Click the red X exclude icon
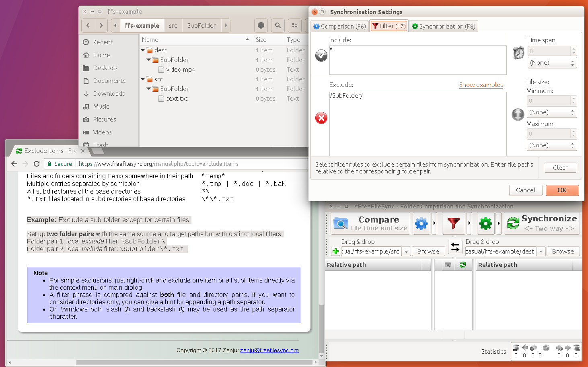The image size is (588, 367). point(321,118)
